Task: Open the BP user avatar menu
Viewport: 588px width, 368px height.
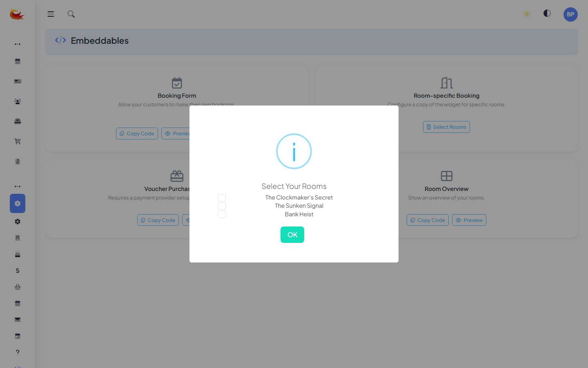Action: pyautogui.click(x=570, y=14)
